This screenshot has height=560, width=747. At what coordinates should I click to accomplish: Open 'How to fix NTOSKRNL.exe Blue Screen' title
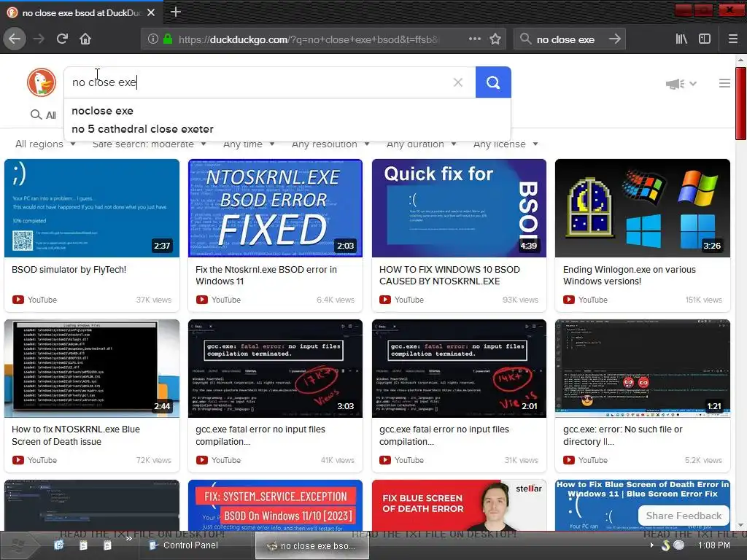[x=76, y=435]
